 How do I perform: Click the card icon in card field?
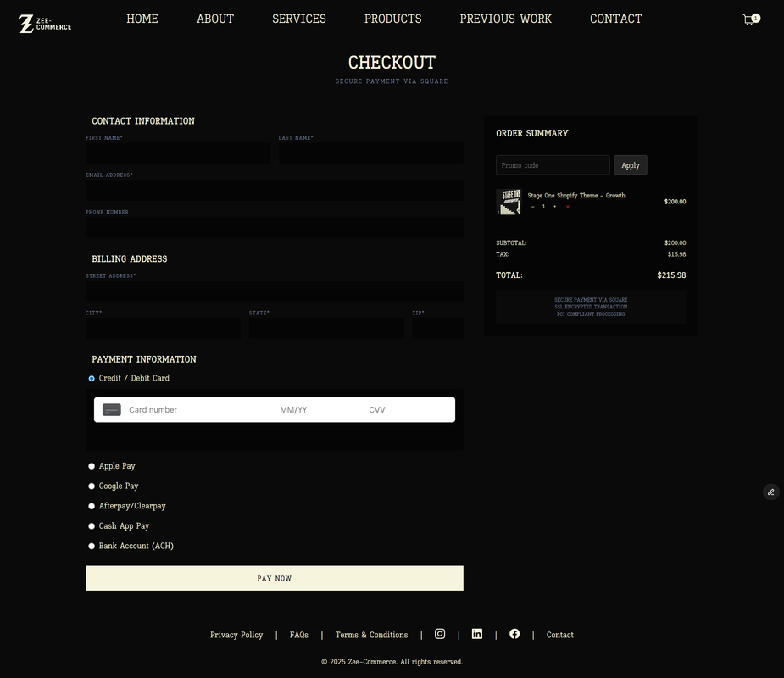(112, 410)
